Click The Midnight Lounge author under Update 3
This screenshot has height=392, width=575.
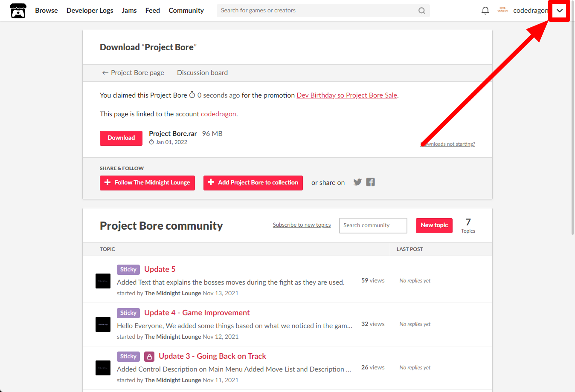point(173,380)
